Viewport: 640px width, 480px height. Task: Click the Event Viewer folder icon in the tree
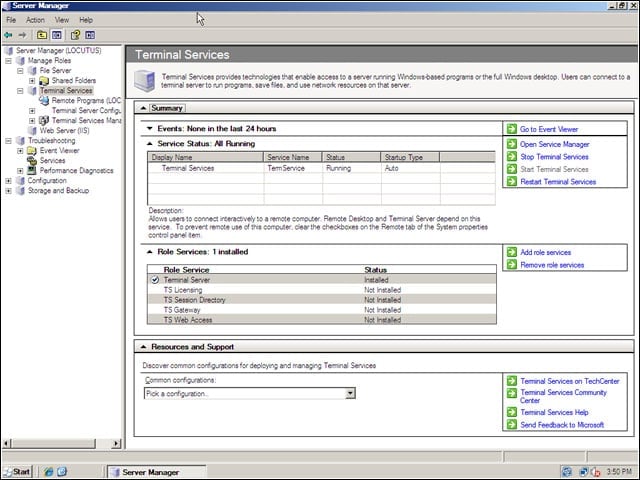point(31,151)
